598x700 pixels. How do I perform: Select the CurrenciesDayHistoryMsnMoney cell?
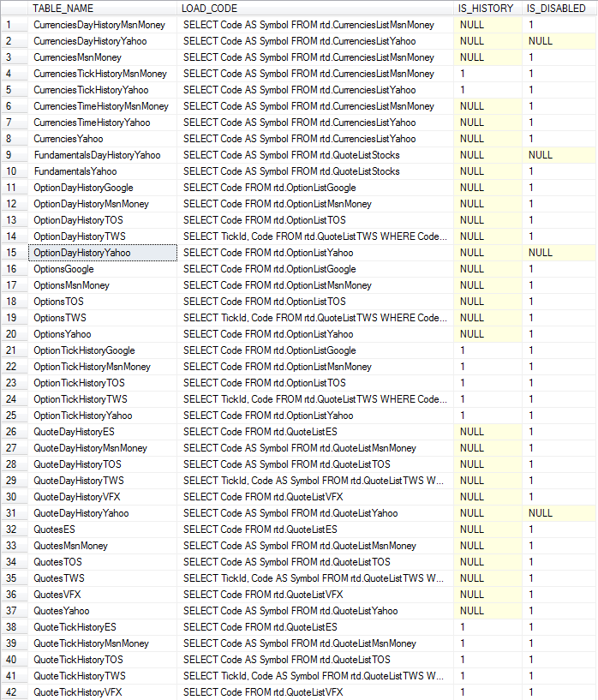pos(103,25)
